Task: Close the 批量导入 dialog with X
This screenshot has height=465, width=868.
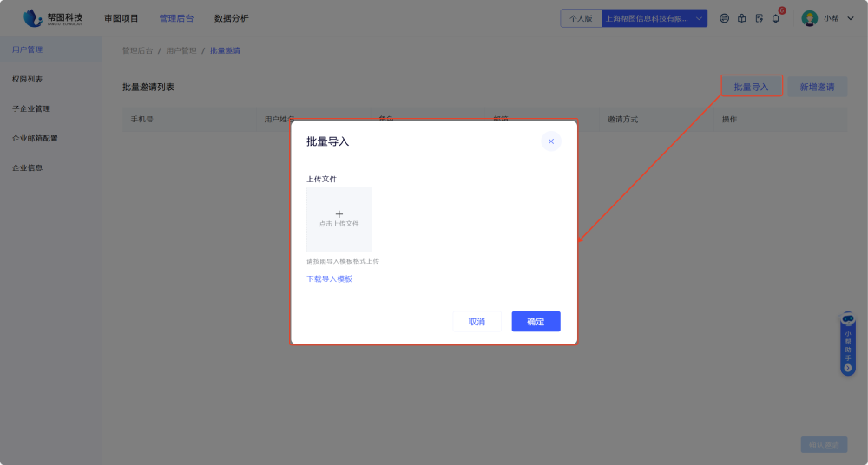Action: point(550,141)
